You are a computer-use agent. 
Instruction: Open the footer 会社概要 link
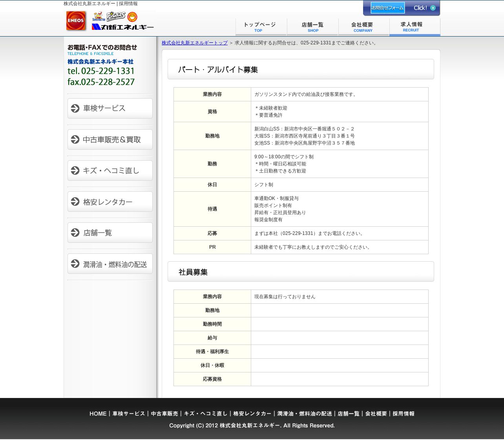click(x=376, y=414)
